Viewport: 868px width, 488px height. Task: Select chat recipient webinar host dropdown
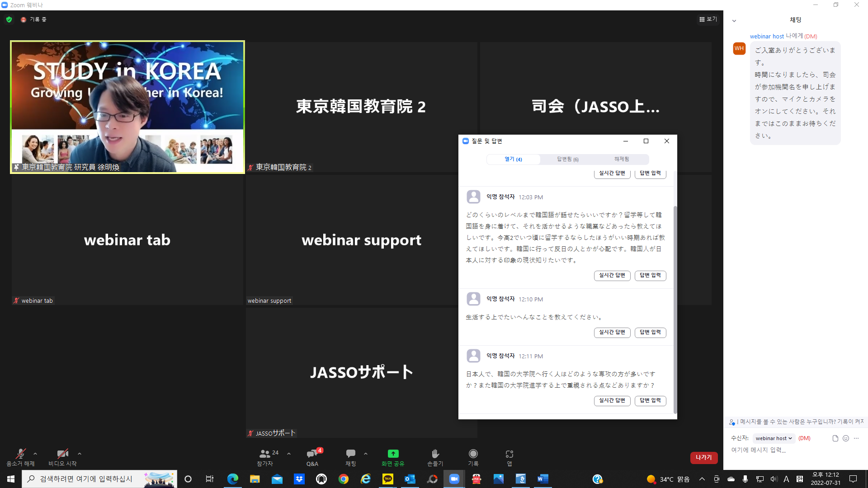[x=774, y=438]
